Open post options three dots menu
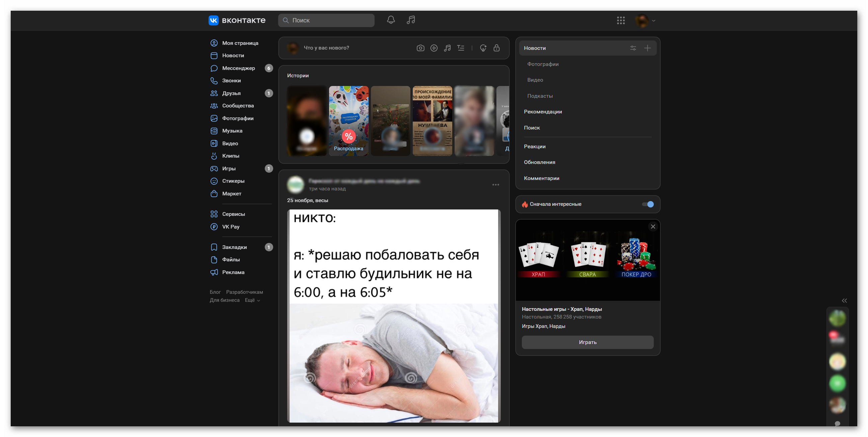 (x=495, y=185)
